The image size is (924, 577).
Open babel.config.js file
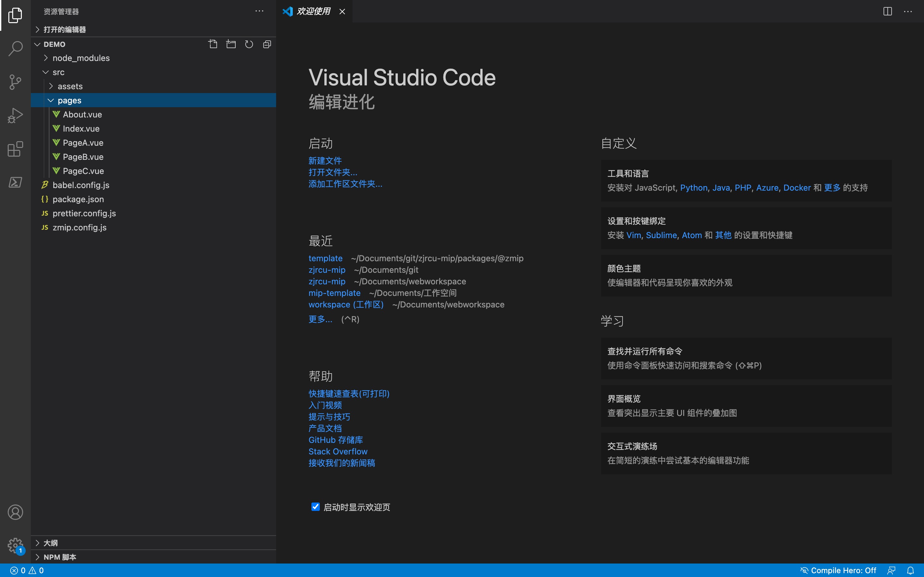pos(153,185)
